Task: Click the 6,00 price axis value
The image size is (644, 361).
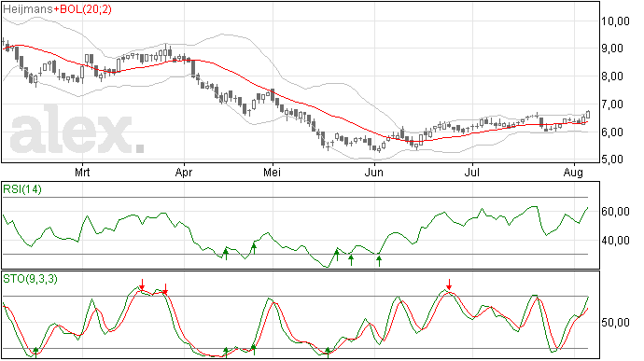Action: [612, 132]
